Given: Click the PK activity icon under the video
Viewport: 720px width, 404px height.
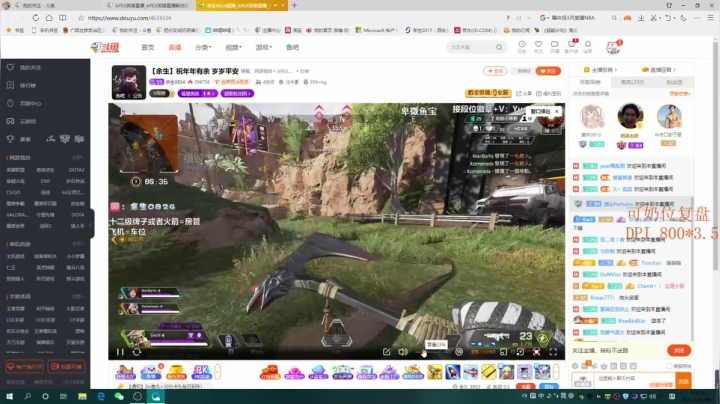Looking at the screenshot, I should pyautogui.click(x=201, y=372).
